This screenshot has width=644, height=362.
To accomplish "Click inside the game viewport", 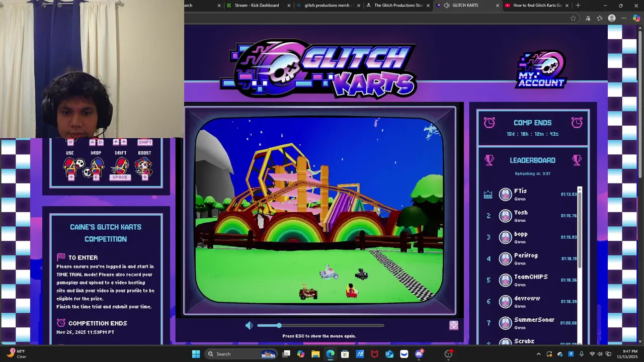I will click(x=319, y=210).
